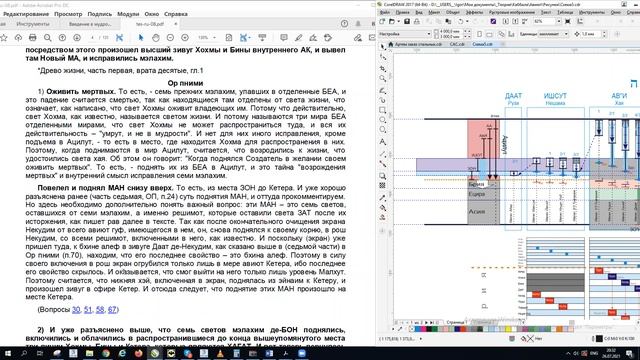Viewport: 640px width, 360px height.
Task: Adjust the nudge distance stepper in CorelDRAW
Action: [x=604, y=34]
